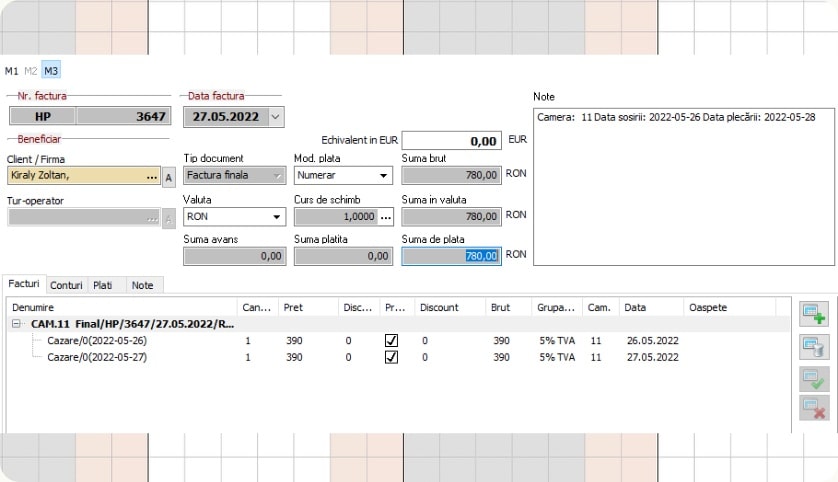Click the invoice database icon
838x482 pixels.
click(813, 346)
